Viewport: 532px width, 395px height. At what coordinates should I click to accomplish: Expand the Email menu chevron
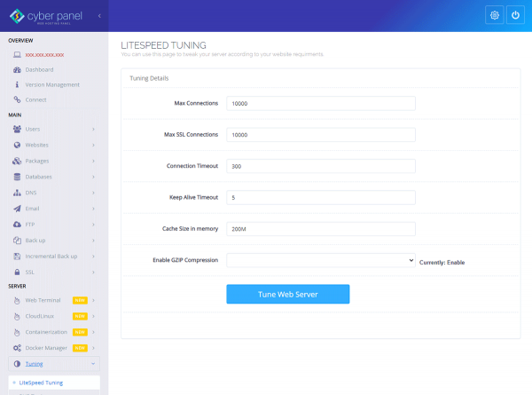click(93, 209)
